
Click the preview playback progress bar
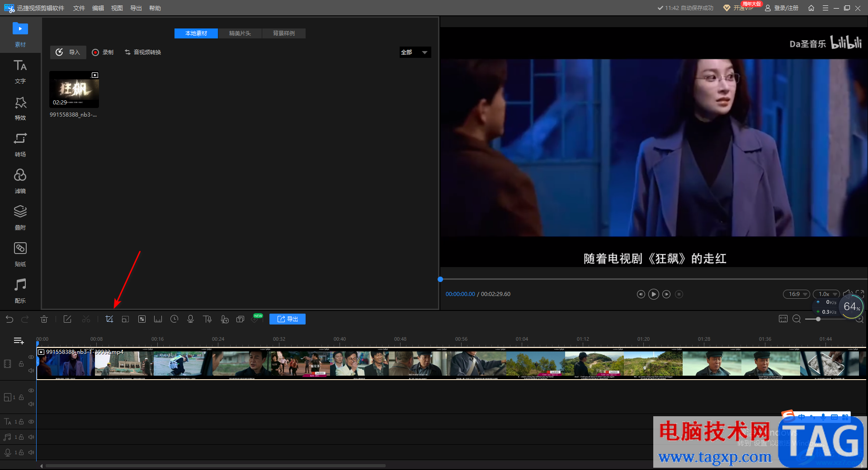[x=653, y=279]
